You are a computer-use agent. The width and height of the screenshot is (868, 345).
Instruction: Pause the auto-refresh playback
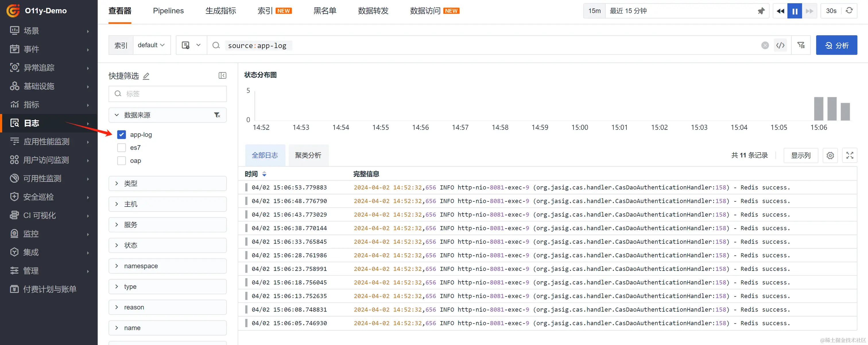(x=795, y=11)
